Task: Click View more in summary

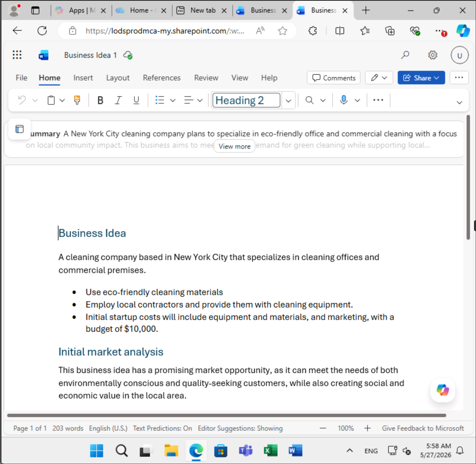Action: tap(234, 146)
